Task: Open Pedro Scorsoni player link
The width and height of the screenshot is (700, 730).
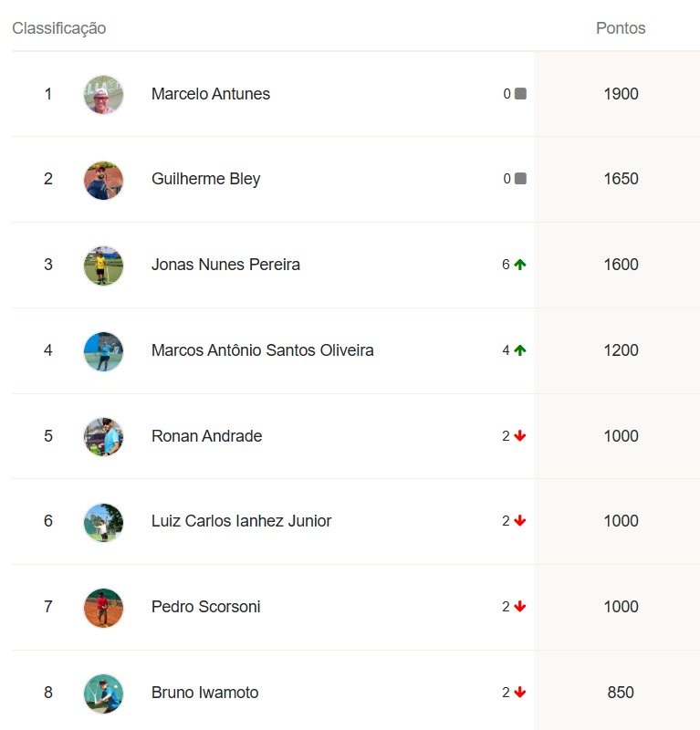Action: pyautogui.click(x=206, y=607)
